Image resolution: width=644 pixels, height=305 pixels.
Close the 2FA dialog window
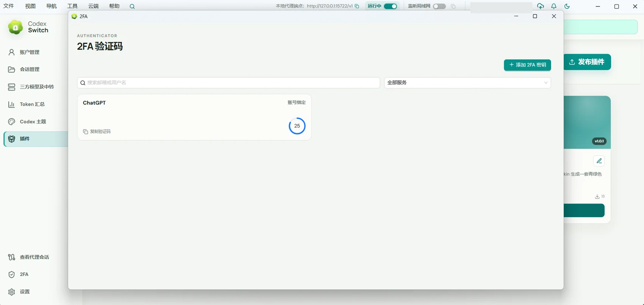[x=554, y=16]
